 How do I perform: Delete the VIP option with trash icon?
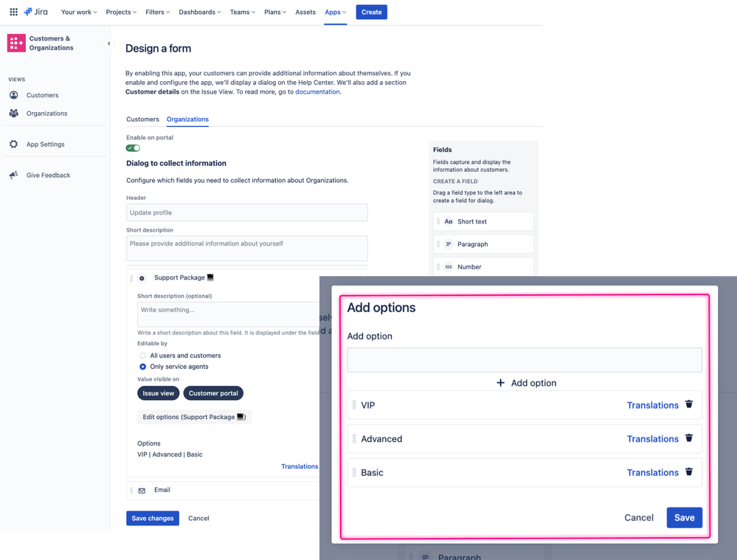[x=689, y=404]
